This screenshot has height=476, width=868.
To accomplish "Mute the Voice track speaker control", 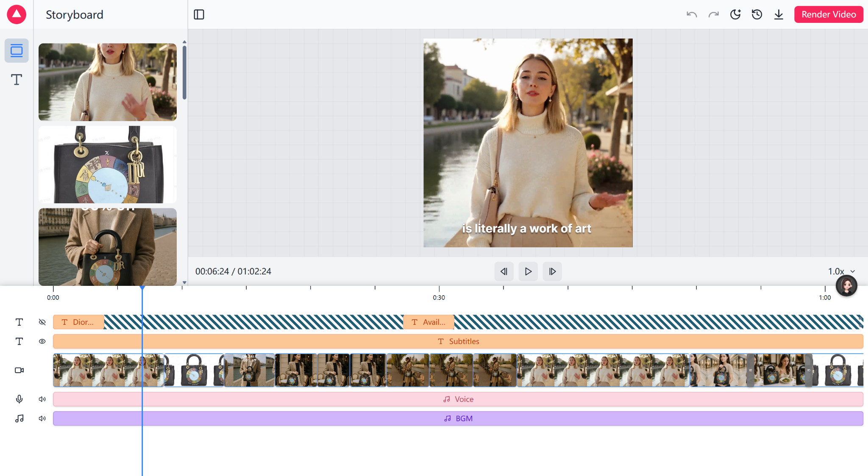I will coord(42,399).
